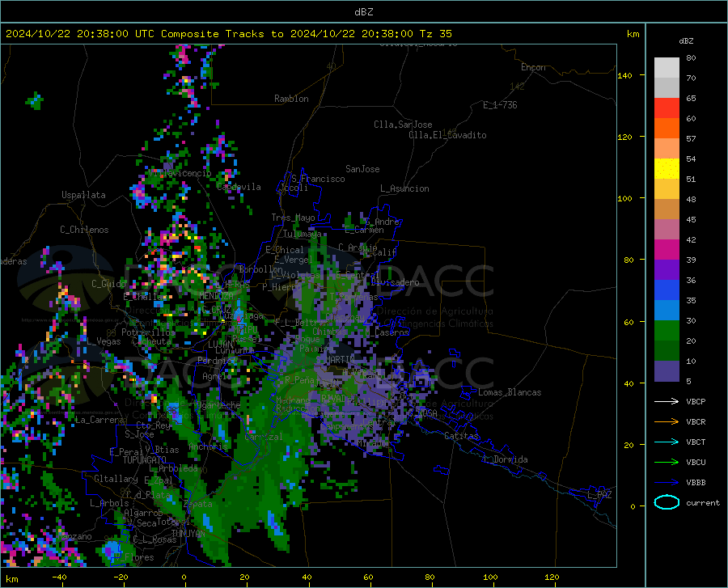728x588 pixels.
Task: Click the Gltallary place label
Action: tap(116, 479)
